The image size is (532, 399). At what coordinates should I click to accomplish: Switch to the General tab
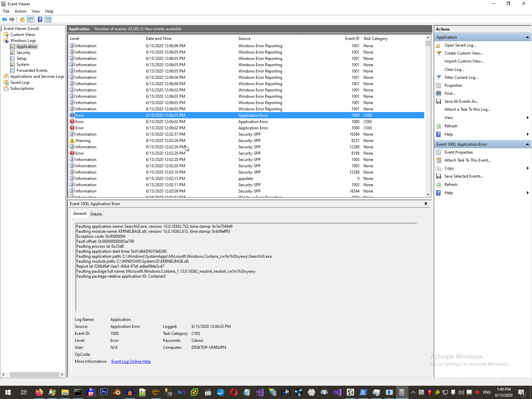pyautogui.click(x=80, y=213)
